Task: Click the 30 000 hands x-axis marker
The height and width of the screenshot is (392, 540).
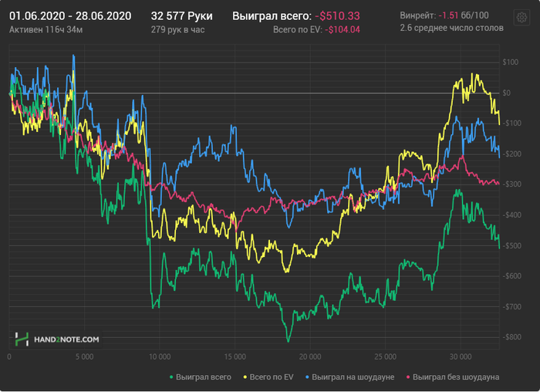Action: [x=461, y=357]
